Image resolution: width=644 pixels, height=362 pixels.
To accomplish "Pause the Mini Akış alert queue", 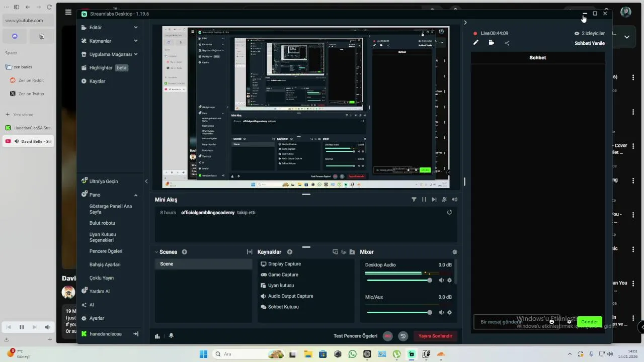I will 424,200.
